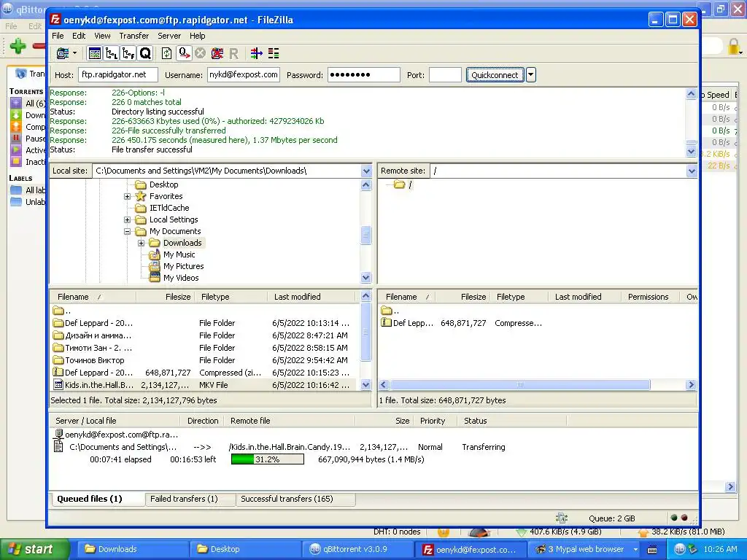Click the Windows start button
Screen dimensions: 747x560
[33, 549]
